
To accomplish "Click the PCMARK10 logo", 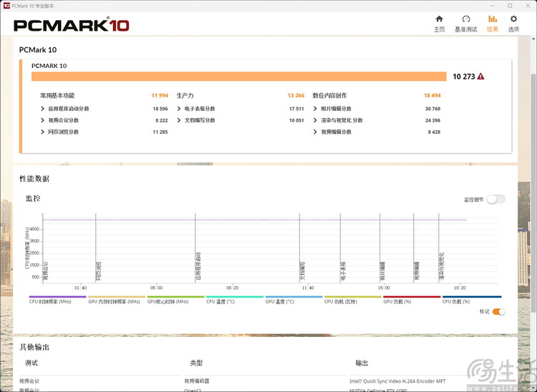I will coord(71,25).
